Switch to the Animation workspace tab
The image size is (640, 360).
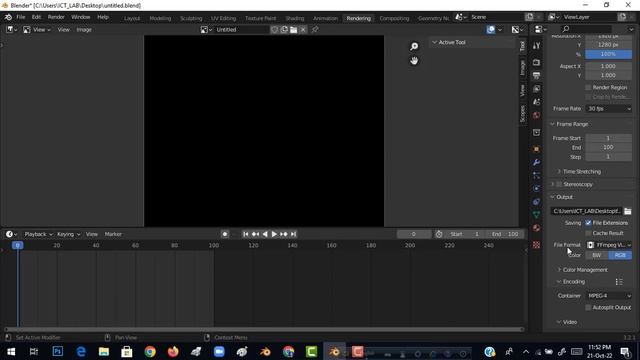click(325, 18)
